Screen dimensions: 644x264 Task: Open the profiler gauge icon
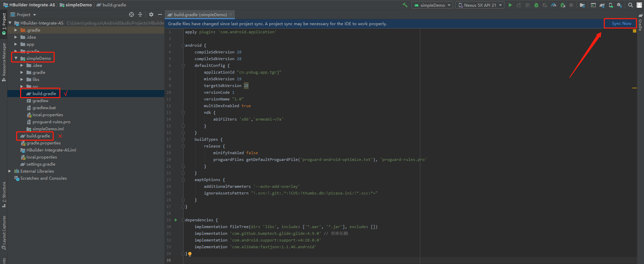[x=554, y=5]
